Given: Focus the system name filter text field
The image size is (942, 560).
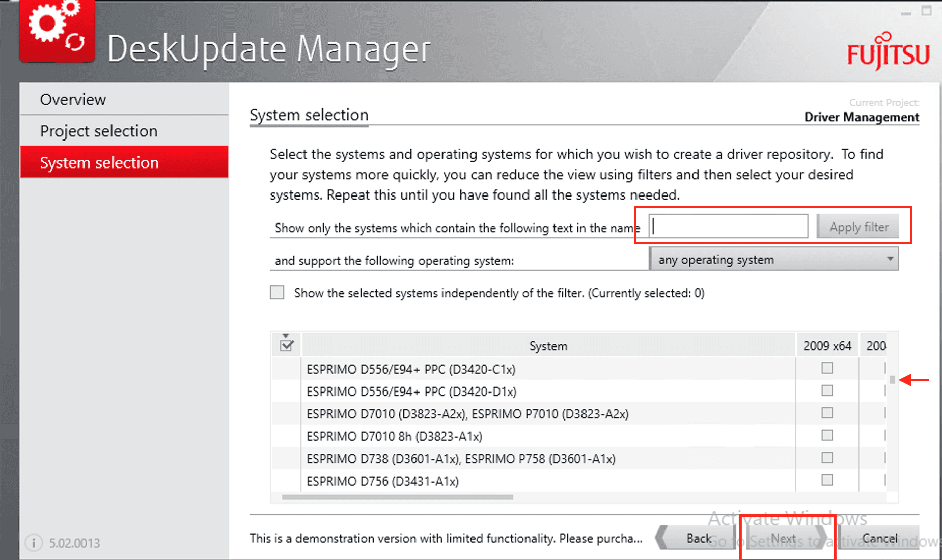Looking at the screenshot, I should [728, 227].
